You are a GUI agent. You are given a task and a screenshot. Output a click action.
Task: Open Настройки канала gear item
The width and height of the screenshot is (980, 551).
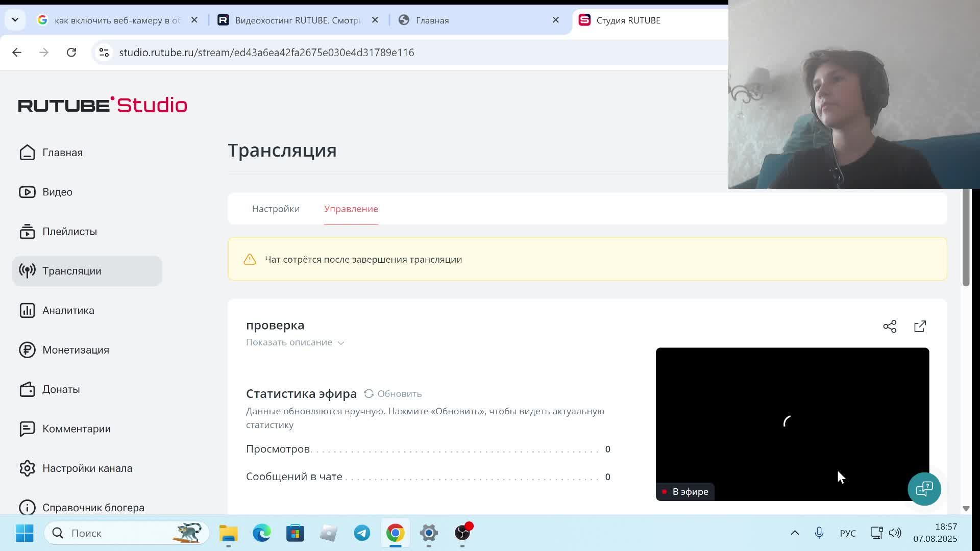(87, 468)
